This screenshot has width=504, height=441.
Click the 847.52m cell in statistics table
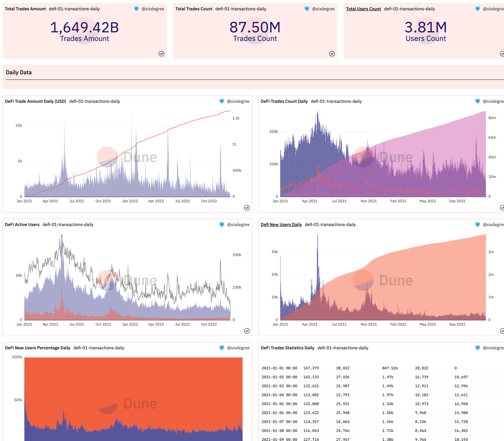390,368
